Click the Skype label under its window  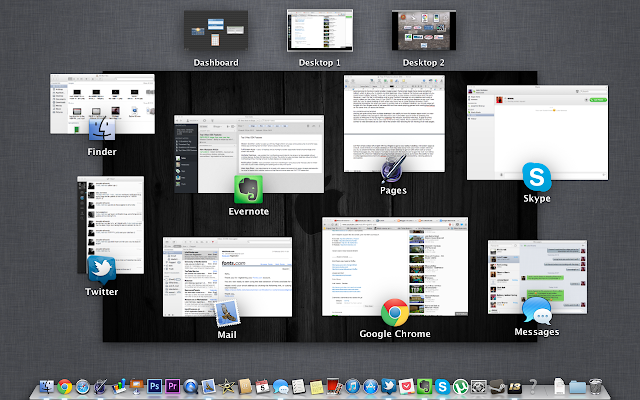[x=537, y=198]
